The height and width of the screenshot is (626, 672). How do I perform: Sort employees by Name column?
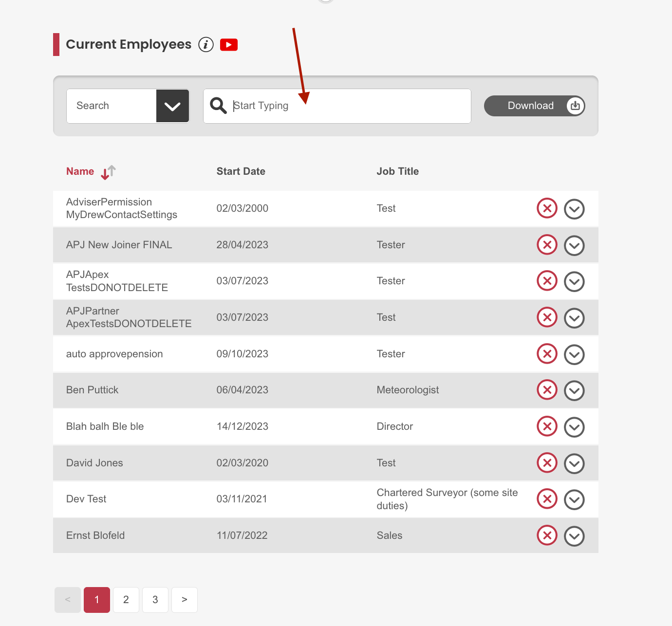click(x=91, y=172)
